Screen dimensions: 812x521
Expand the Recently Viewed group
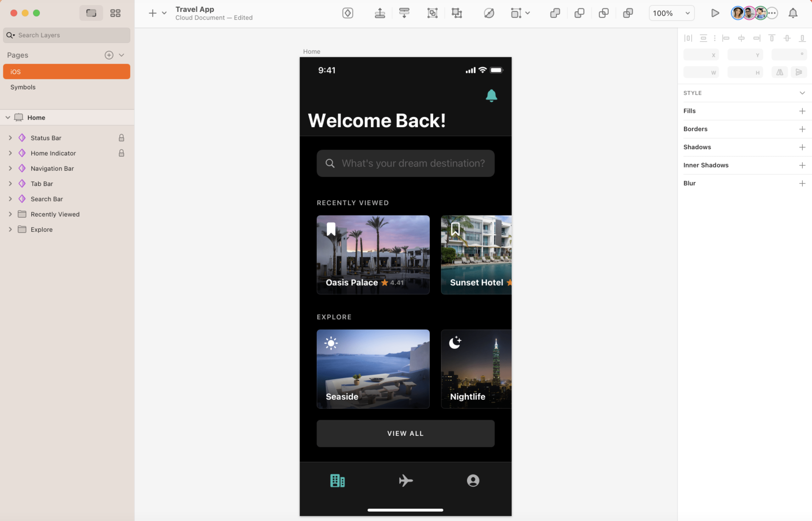pos(10,214)
